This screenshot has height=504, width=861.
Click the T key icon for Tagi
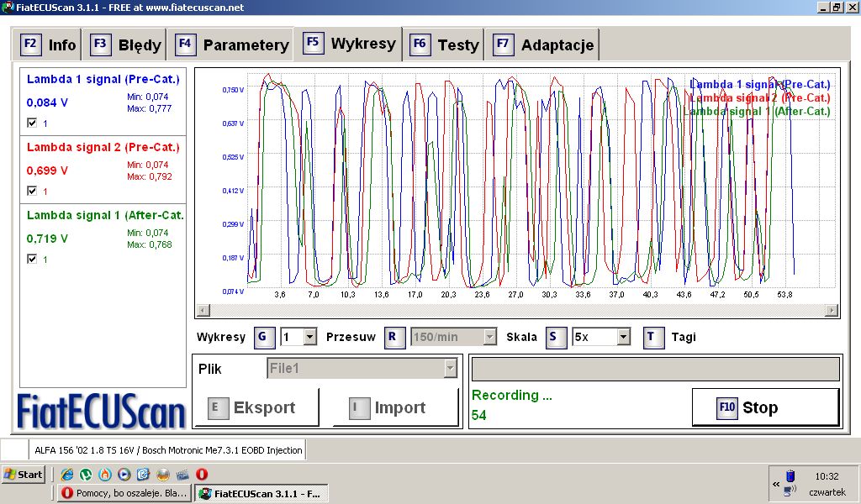pos(653,337)
